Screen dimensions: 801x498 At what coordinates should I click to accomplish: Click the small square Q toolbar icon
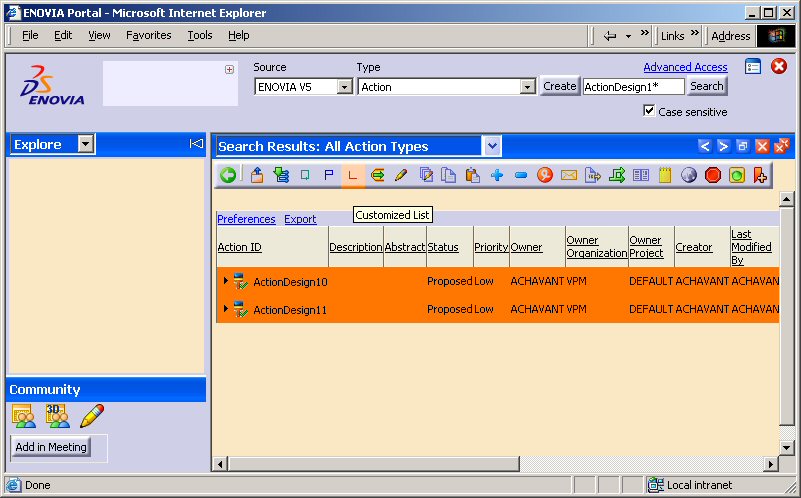[x=305, y=176]
